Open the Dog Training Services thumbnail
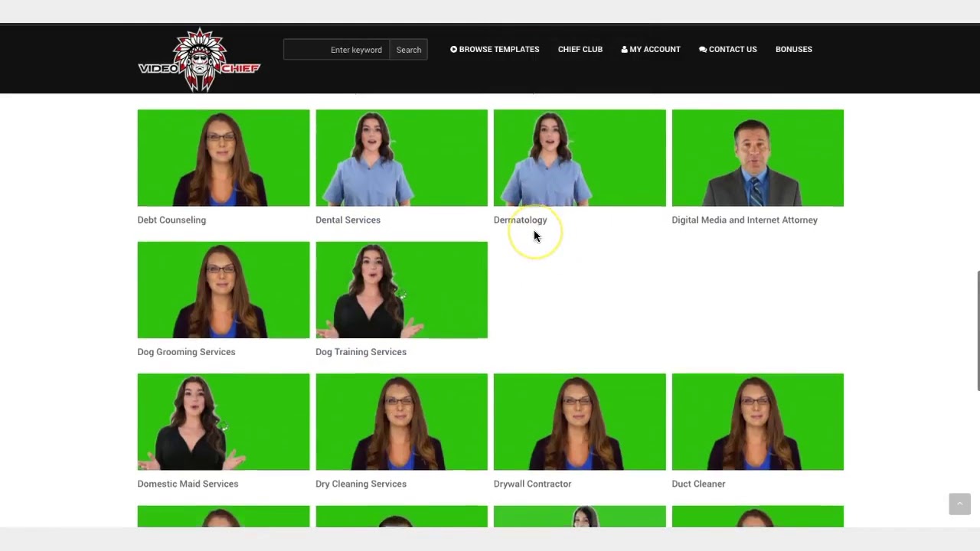Viewport: 980px width, 551px height. (401, 290)
